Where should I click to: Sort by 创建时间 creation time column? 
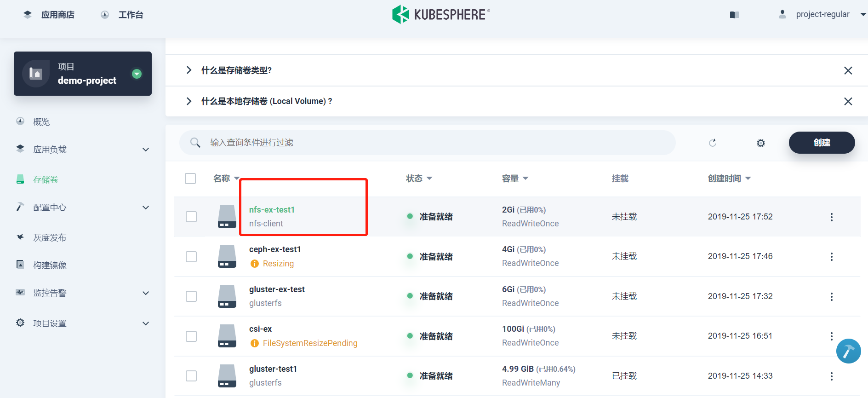point(729,179)
